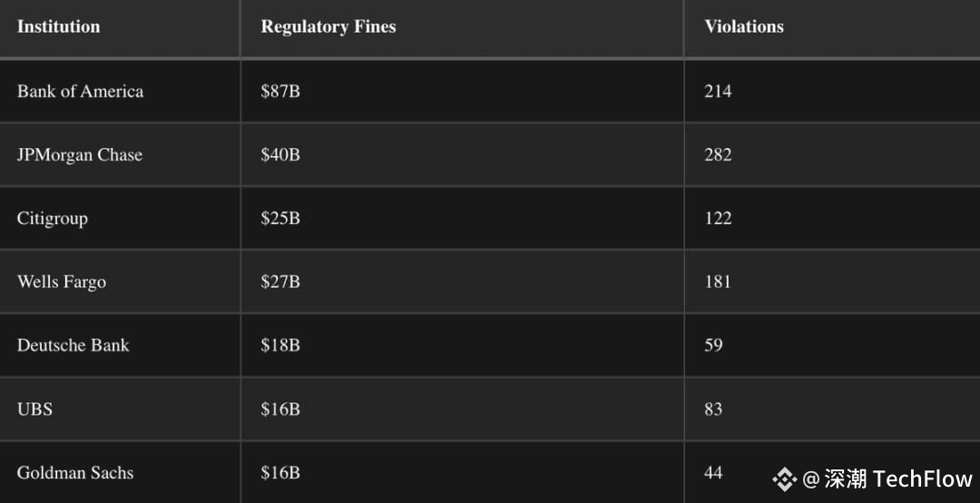Click the 深潮 TechFlow watermark text
This screenshot has height=503, width=980.
click(898, 479)
